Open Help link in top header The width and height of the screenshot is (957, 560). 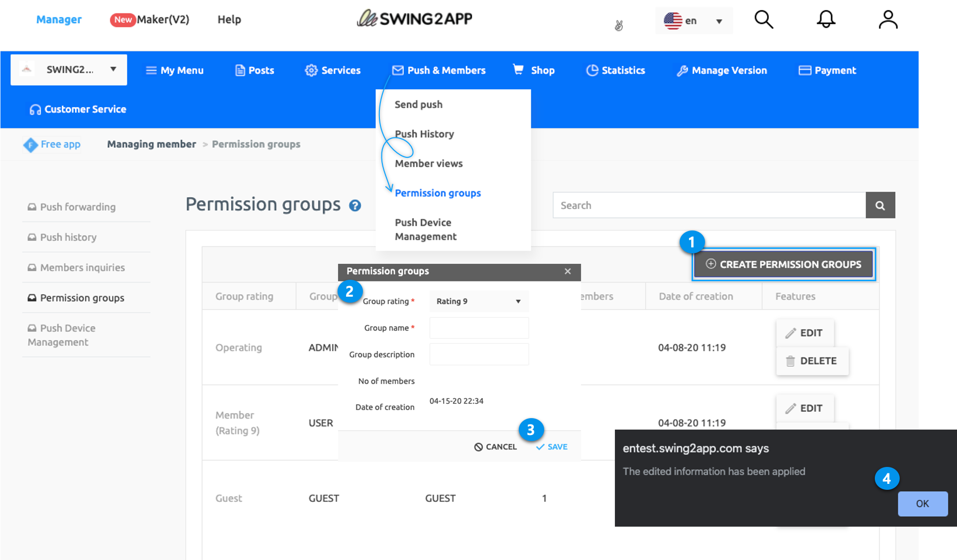tap(229, 19)
